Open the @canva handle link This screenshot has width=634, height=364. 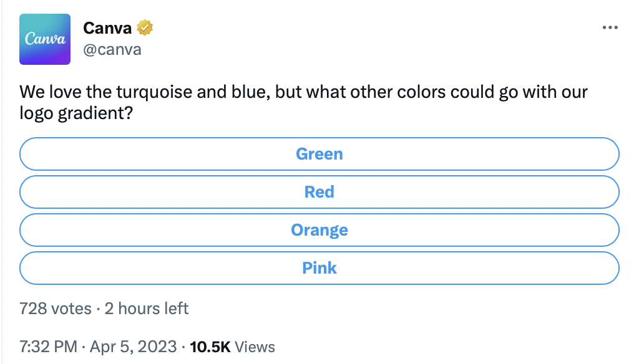tap(112, 50)
